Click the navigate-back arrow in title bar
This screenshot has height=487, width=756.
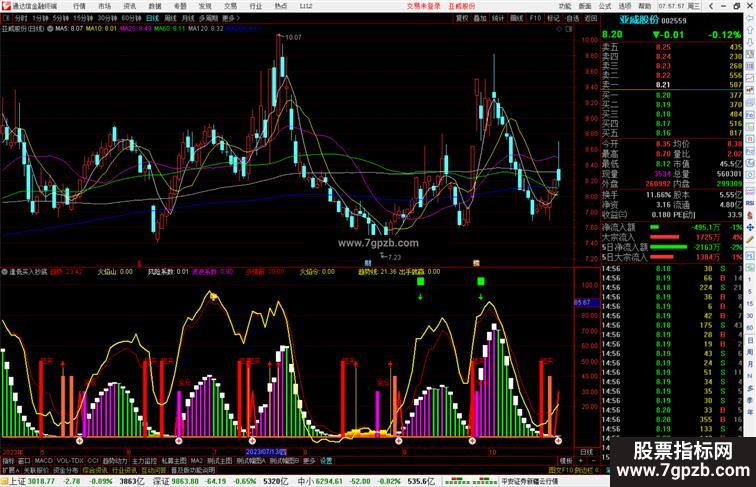[x=711, y=6]
